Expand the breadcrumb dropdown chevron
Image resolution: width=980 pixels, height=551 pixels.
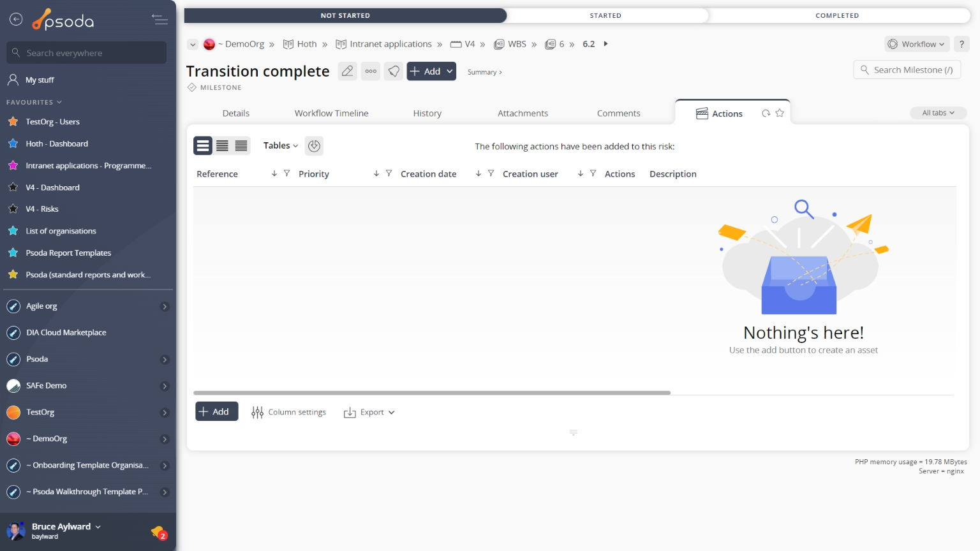pos(193,45)
